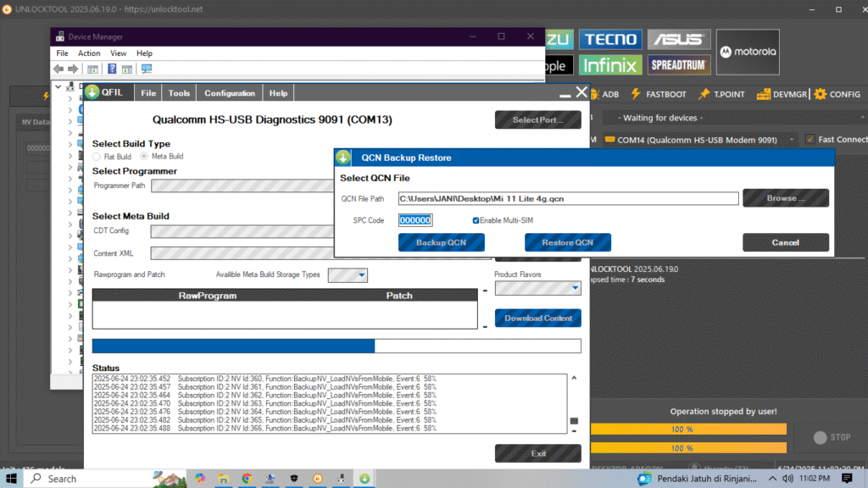Click Back arrow in Device Manager toolbar
Image resolution: width=868 pixels, height=488 pixels.
point(58,69)
